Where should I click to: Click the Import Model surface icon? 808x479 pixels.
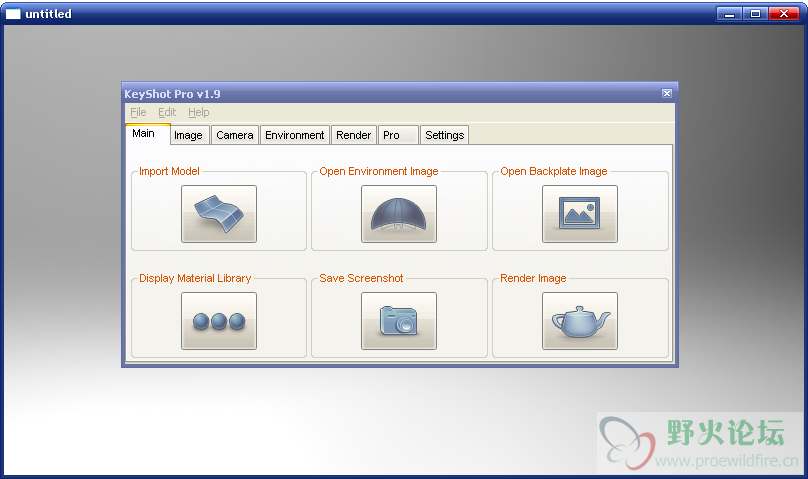(x=218, y=214)
